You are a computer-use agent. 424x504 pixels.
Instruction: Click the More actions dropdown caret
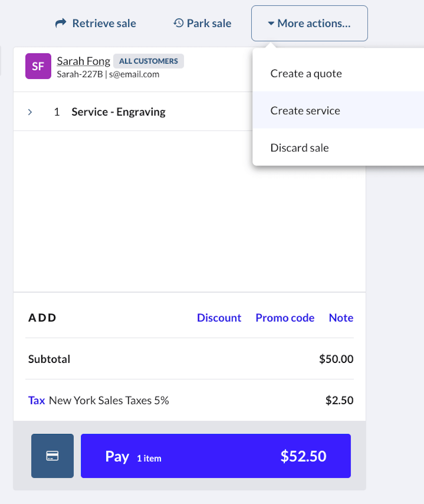coord(270,23)
